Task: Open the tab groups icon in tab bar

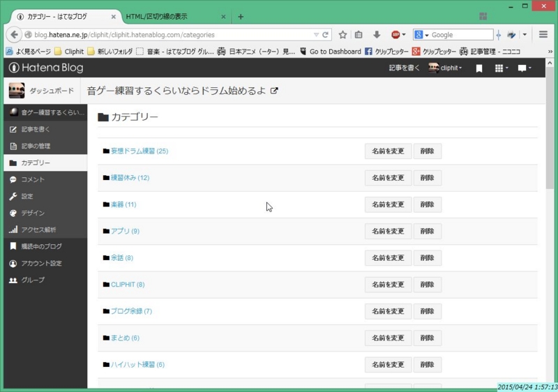Action: (483, 16)
